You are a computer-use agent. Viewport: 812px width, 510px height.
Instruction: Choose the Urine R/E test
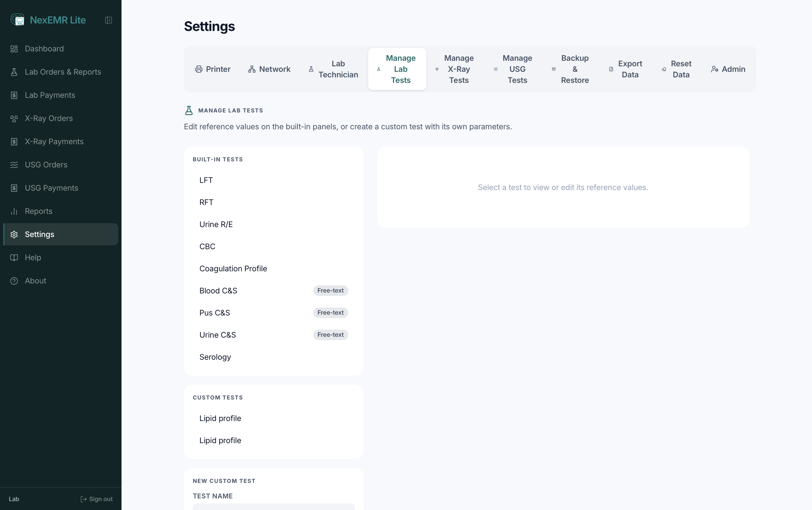(274, 224)
